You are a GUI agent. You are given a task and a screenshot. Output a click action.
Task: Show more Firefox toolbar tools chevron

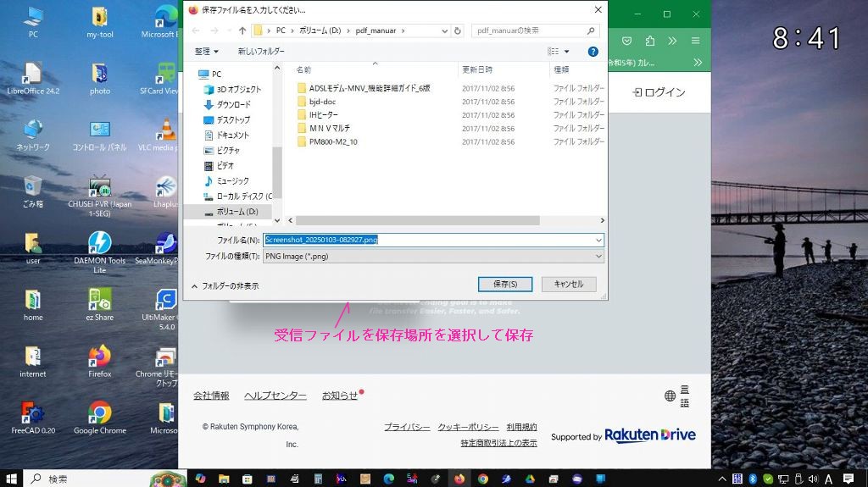(672, 41)
